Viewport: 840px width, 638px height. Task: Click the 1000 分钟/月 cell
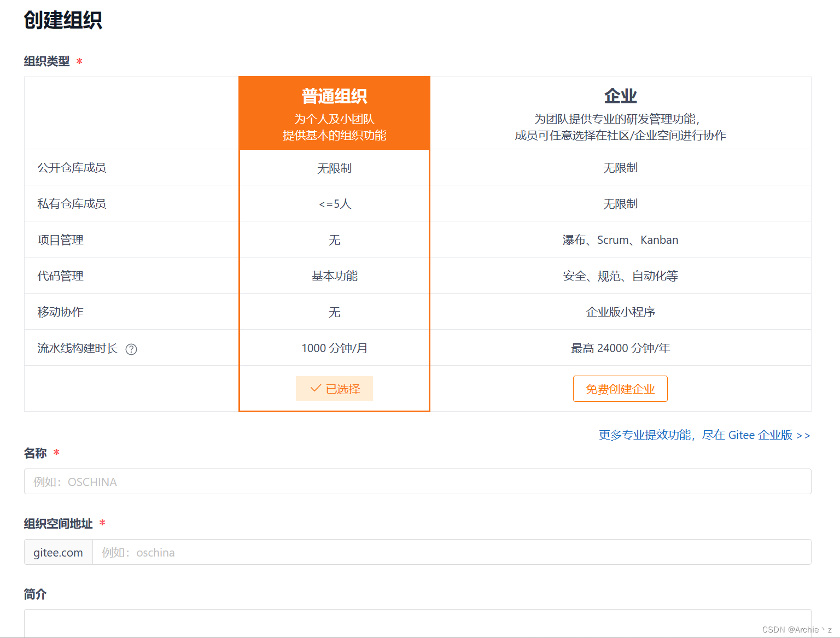[335, 348]
